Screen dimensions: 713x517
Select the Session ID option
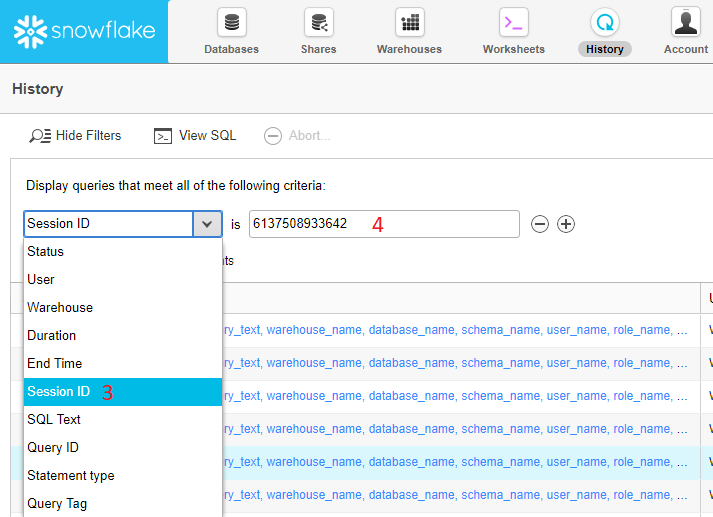pos(59,392)
